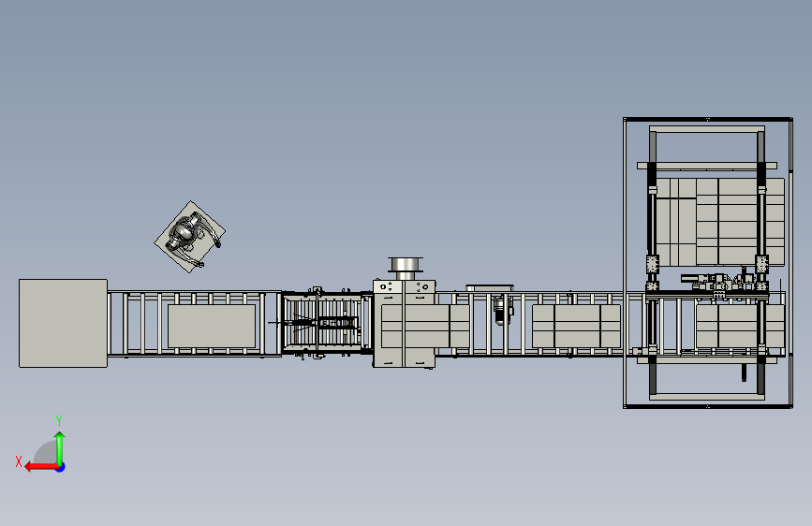Select the conveyor drive motor beneath the right conveyor

click(x=501, y=310)
